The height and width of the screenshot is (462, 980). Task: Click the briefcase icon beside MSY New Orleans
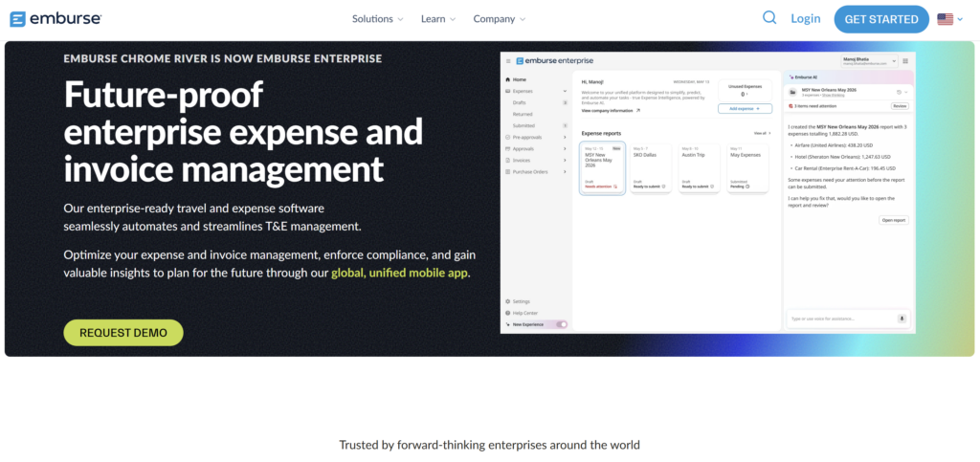(793, 92)
